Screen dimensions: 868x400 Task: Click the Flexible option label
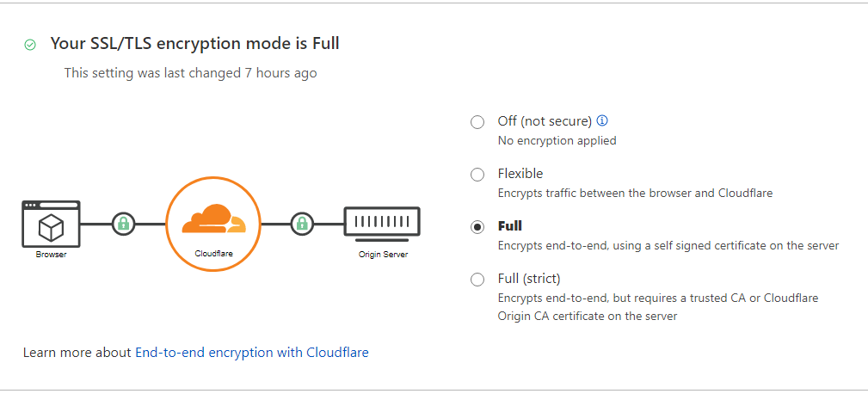click(x=520, y=174)
